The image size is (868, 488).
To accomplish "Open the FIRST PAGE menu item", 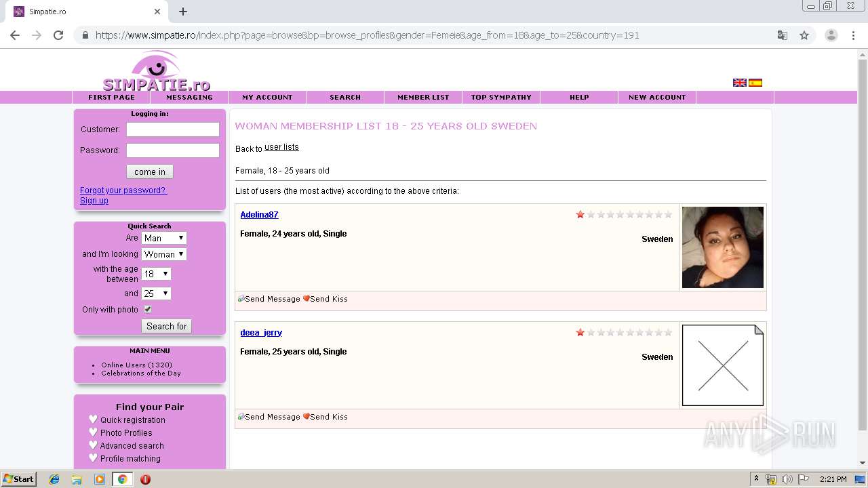I will coord(111,97).
